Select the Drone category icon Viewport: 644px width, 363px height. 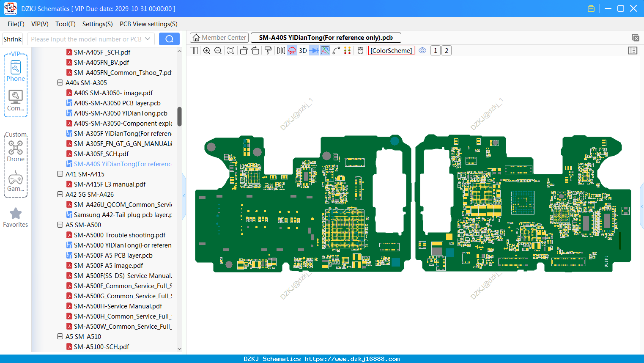pos(16,151)
